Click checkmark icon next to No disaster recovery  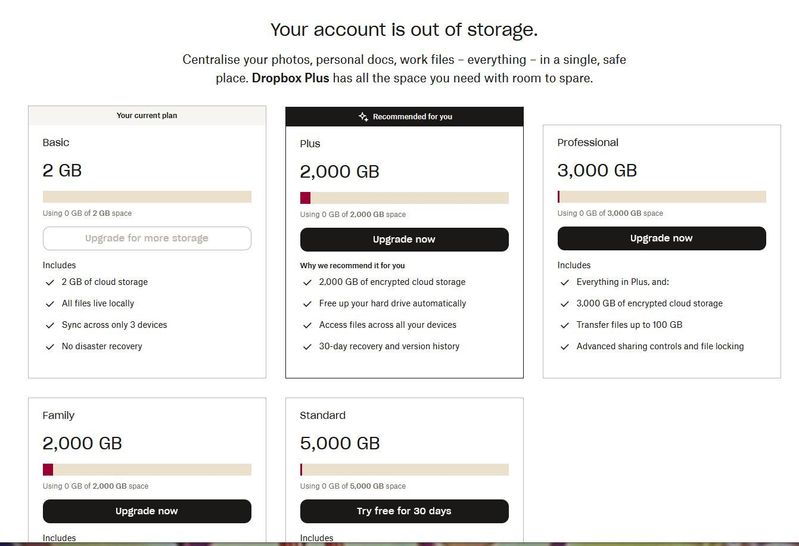[50, 347]
